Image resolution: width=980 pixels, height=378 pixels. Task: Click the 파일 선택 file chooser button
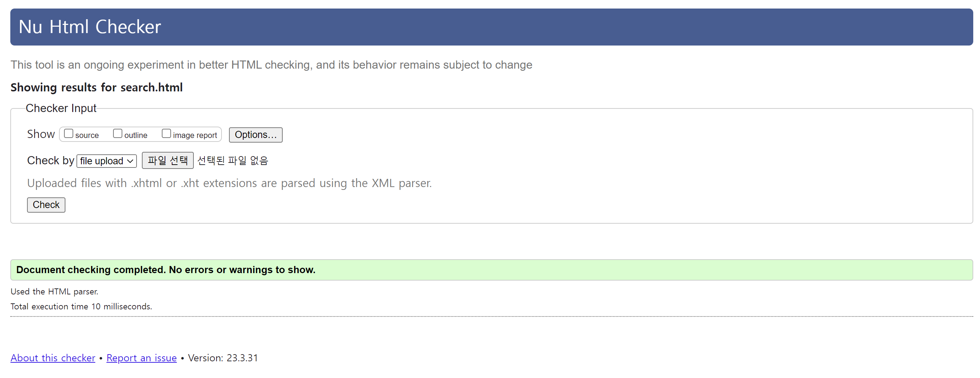(167, 160)
